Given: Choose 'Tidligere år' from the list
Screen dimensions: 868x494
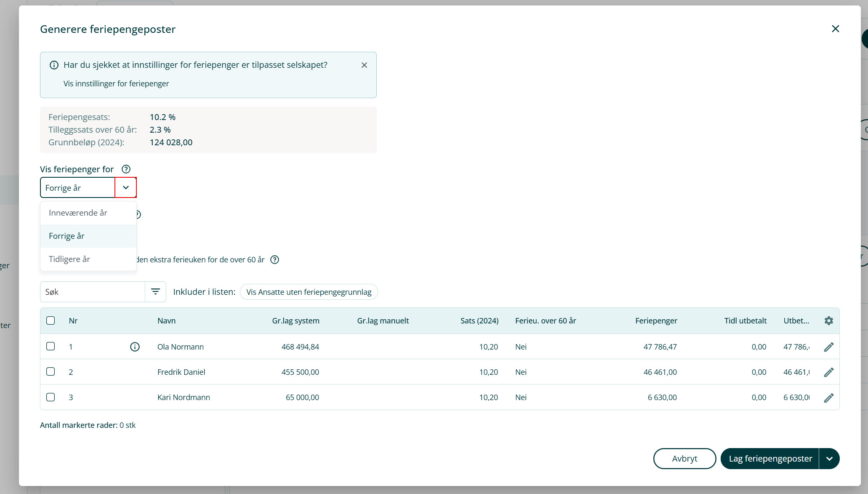Looking at the screenshot, I should [69, 259].
